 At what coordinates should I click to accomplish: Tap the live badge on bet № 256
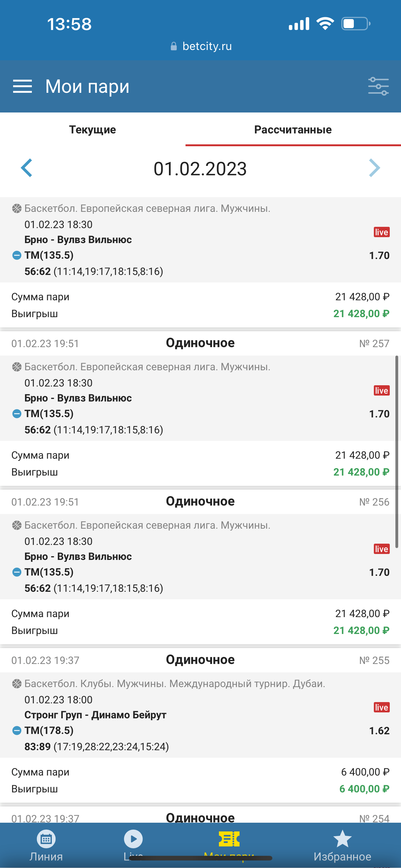(381, 549)
